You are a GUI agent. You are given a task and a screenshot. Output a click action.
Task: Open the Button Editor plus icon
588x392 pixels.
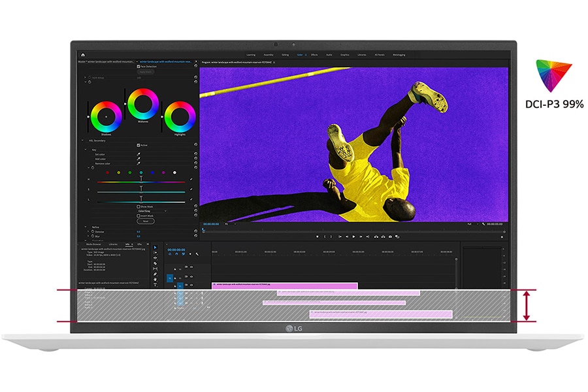(502, 237)
